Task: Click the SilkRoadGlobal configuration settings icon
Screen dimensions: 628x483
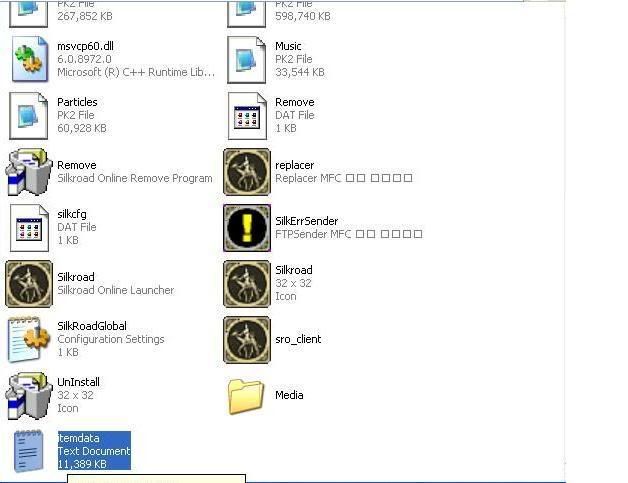Action: tap(29, 340)
